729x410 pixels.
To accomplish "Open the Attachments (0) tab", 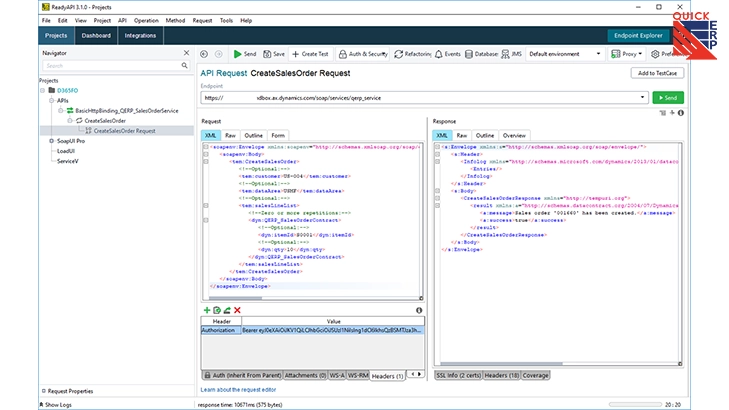I will [x=305, y=375].
